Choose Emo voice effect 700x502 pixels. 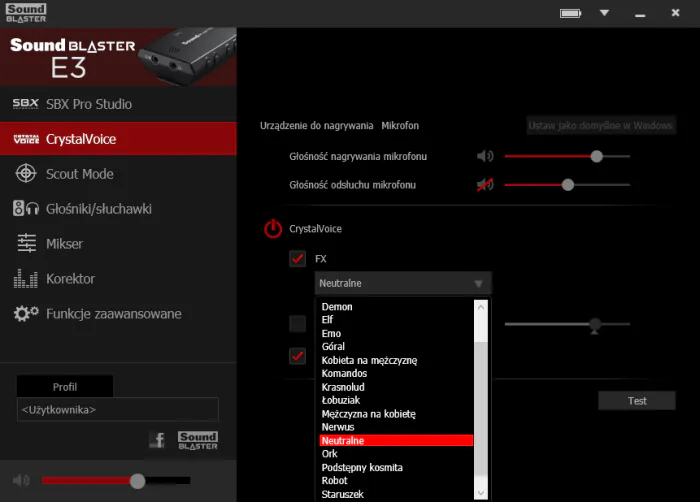(331, 334)
